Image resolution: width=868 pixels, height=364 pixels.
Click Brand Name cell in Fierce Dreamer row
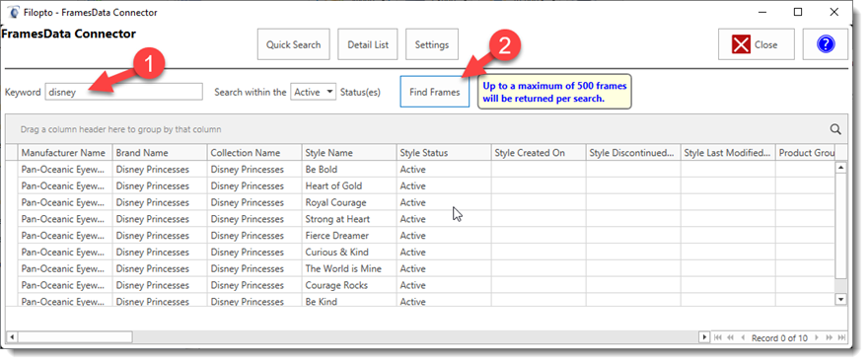pos(160,236)
